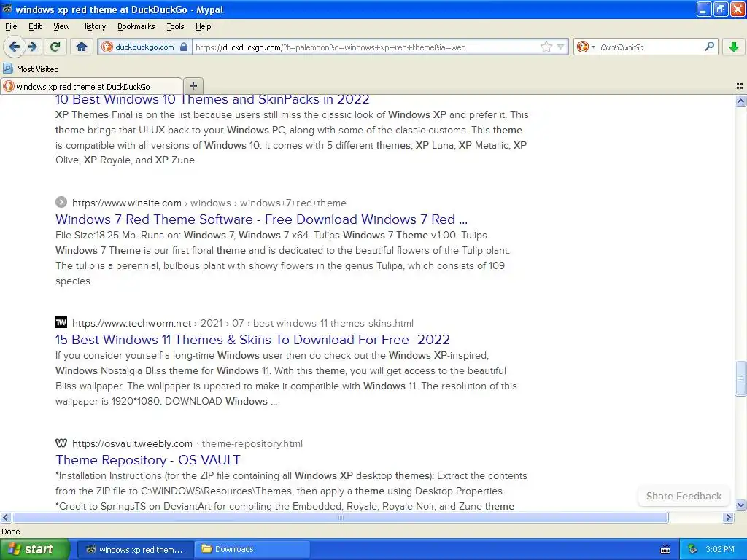The height and width of the screenshot is (560, 747).
Task: Open the Tools menu
Action: point(175,26)
